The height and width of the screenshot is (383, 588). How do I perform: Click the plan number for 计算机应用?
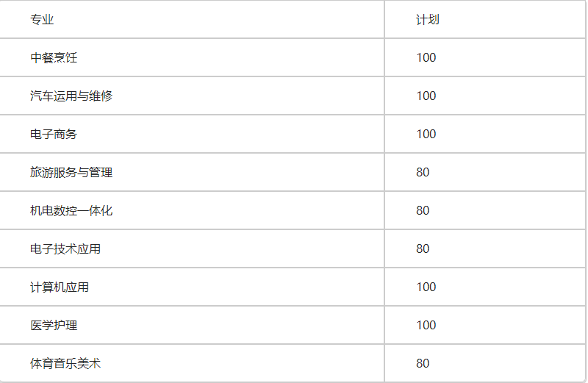tap(426, 287)
